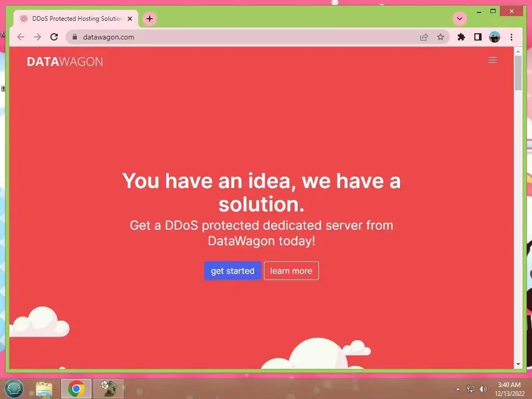Click the get started button
This screenshot has height=399, width=532.
coord(233,271)
